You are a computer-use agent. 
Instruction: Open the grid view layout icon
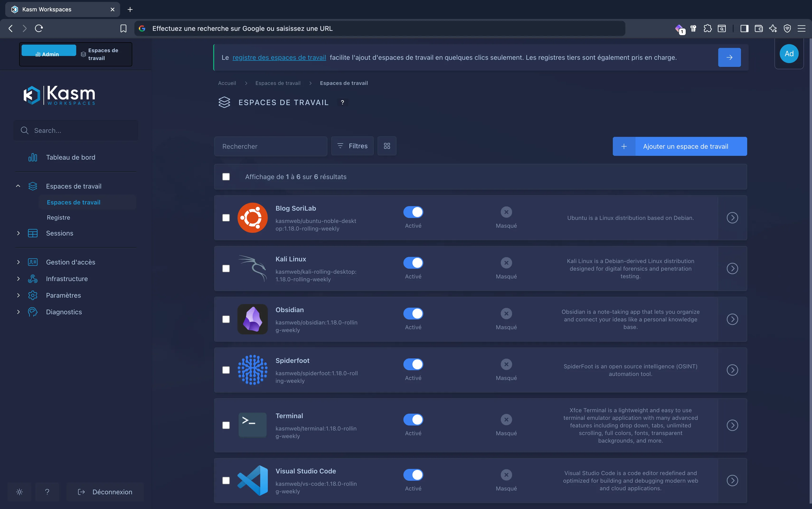387,146
